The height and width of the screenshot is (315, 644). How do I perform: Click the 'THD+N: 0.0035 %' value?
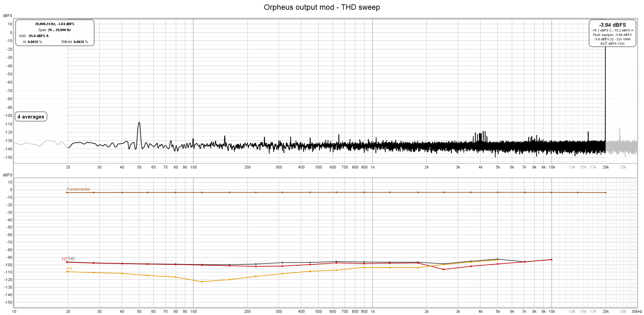pyautogui.click(x=75, y=42)
